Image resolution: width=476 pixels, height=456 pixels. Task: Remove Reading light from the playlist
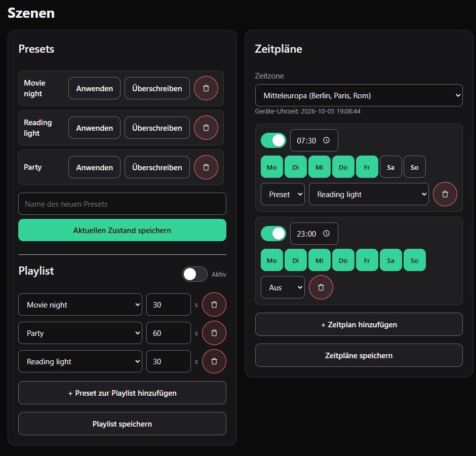[214, 361]
